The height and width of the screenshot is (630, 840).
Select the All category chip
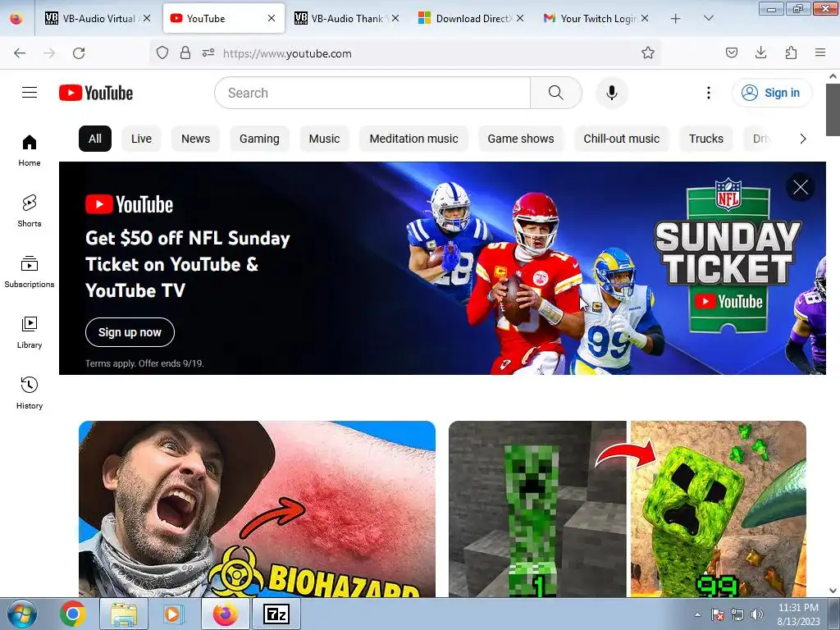pyautogui.click(x=95, y=139)
